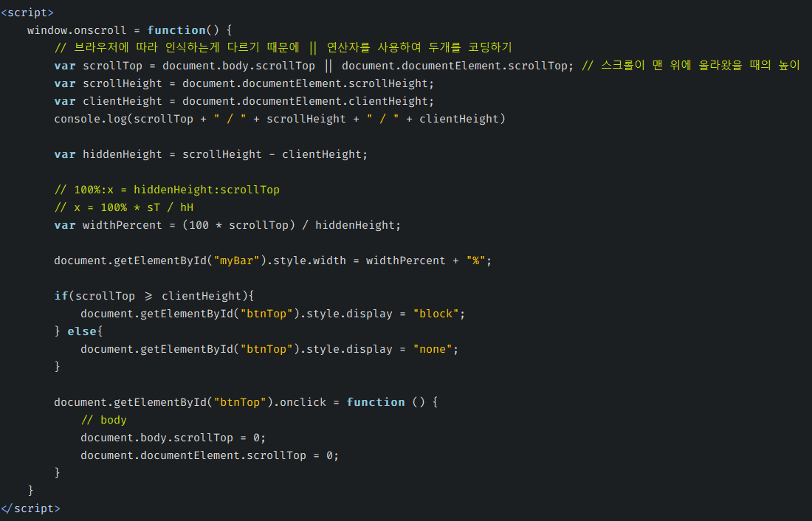Click the comment '// 100%:x = hiddenHeight:scrollTop'
Image resolution: width=812 pixels, height=521 pixels.
click(x=167, y=190)
